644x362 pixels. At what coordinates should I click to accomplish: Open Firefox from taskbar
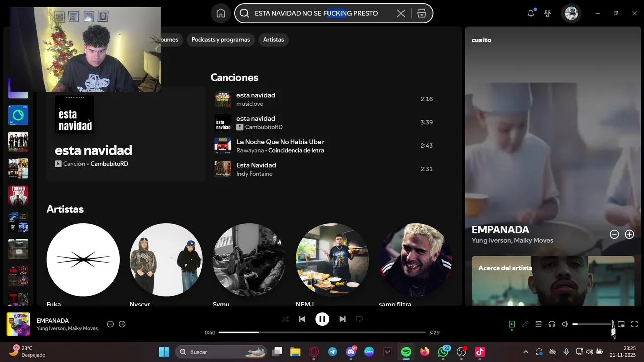pos(425,352)
